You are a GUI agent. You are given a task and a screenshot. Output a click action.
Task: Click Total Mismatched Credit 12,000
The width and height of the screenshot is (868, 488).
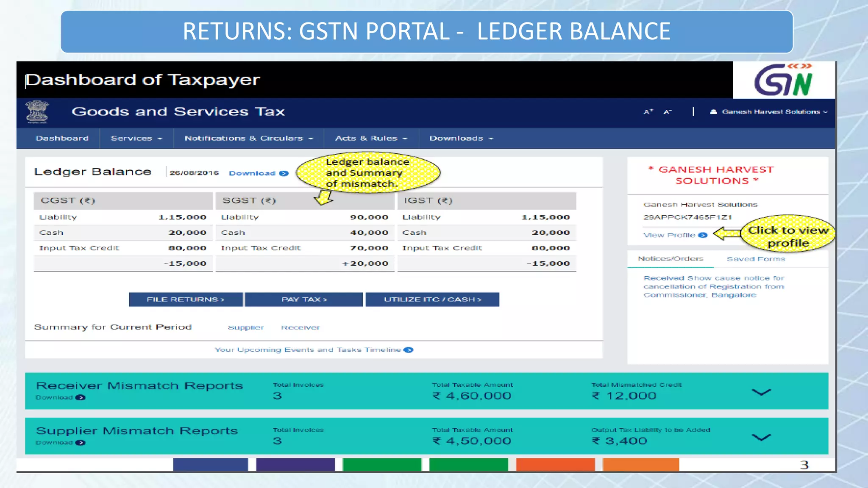tap(624, 396)
